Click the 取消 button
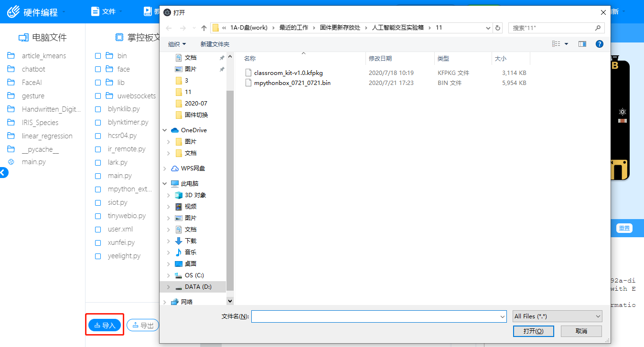The width and height of the screenshot is (644, 347). pos(581,331)
